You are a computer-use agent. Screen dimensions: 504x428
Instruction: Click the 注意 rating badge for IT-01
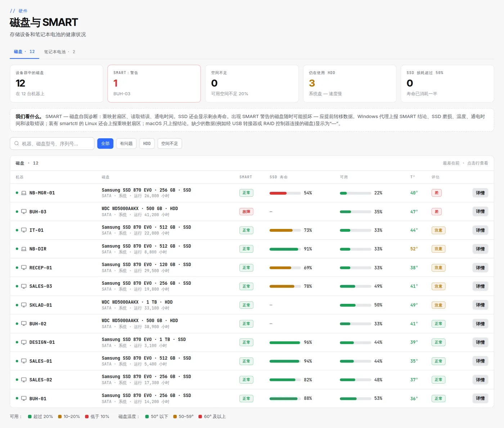click(x=438, y=230)
